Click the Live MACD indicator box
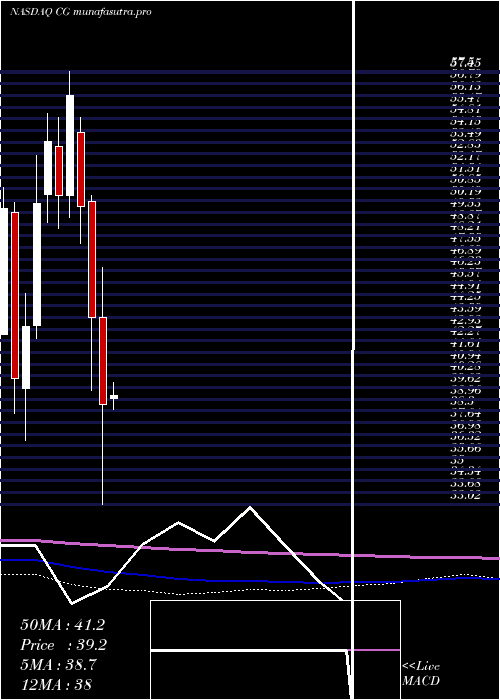This screenshot has width=500, height=700. tap(275, 650)
